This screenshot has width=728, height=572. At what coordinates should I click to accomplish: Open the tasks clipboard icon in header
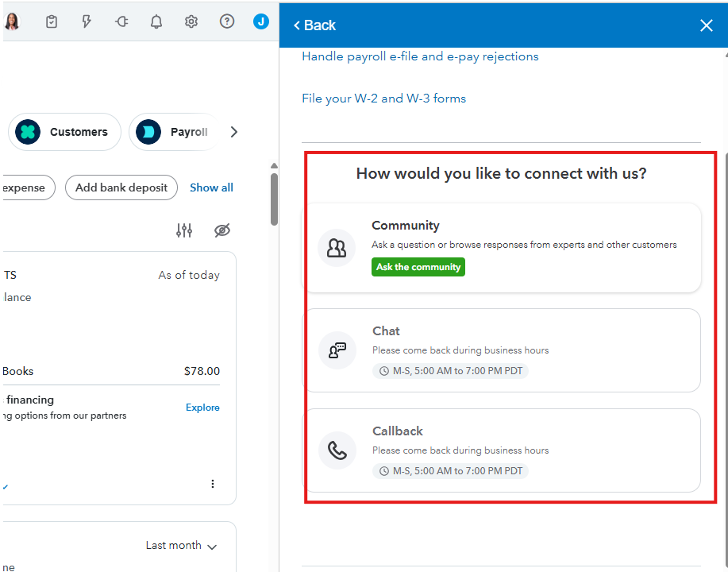tap(52, 21)
